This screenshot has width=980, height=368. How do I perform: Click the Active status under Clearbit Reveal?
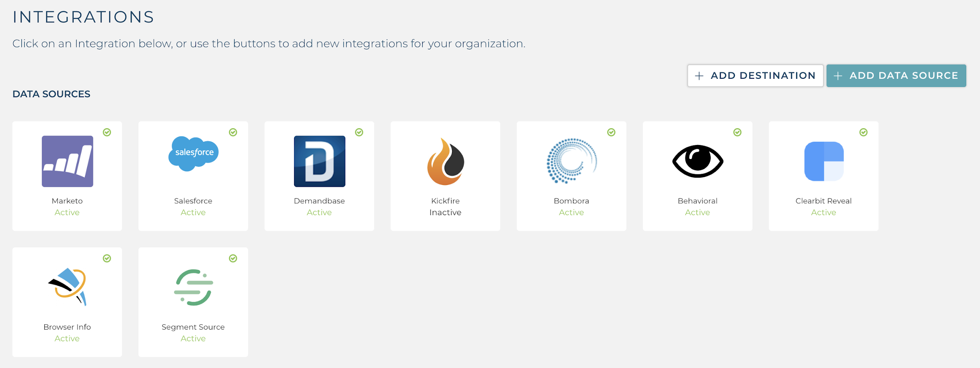point(824,212)
